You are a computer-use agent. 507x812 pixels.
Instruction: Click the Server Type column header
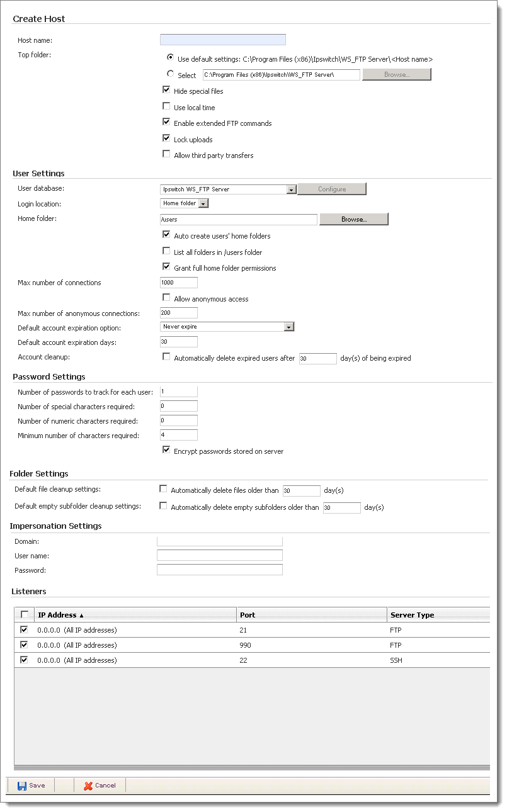point(438,615)
